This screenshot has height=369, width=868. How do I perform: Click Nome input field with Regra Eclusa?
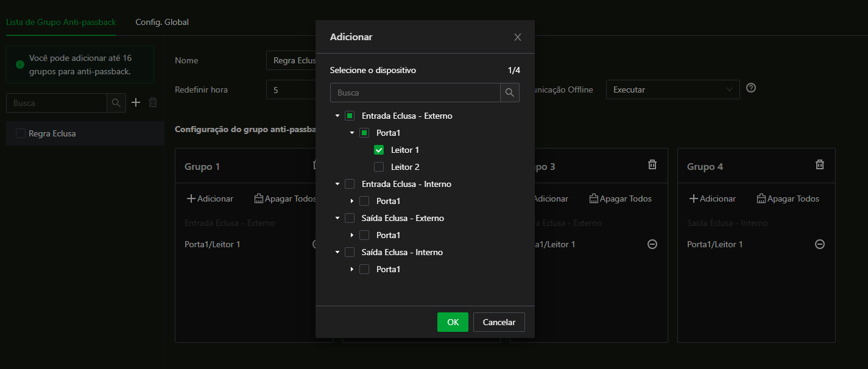pos(291,60)
